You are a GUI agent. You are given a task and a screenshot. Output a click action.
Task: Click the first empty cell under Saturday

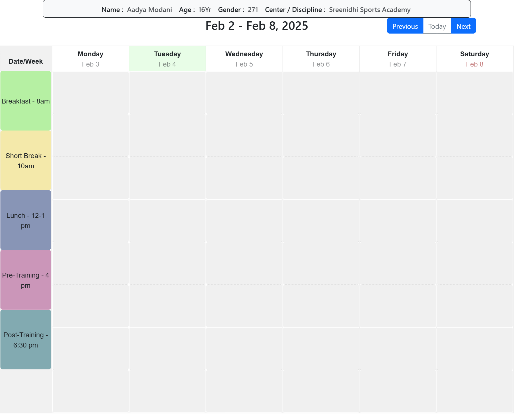[474, 93]
